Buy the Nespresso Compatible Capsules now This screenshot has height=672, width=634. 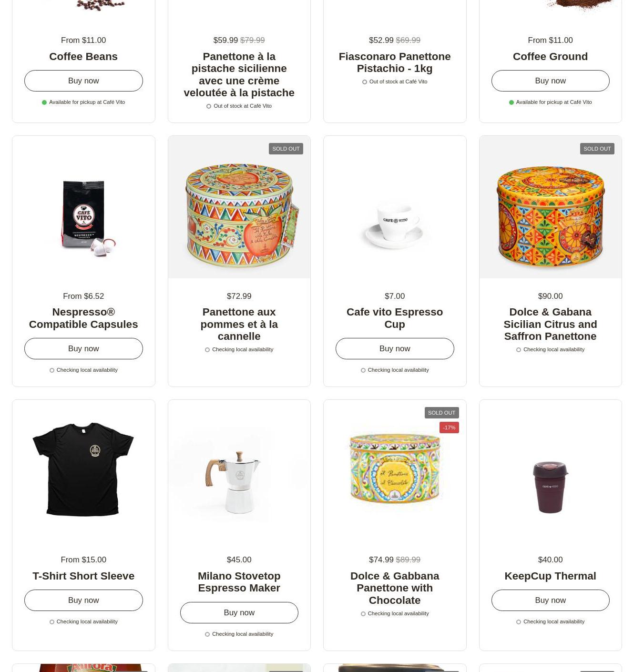point(83,348)
